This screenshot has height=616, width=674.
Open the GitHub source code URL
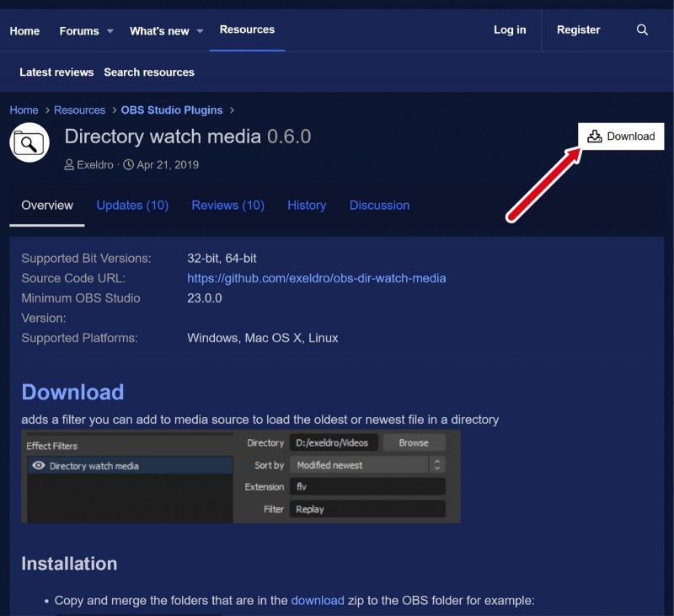(317, 278)
